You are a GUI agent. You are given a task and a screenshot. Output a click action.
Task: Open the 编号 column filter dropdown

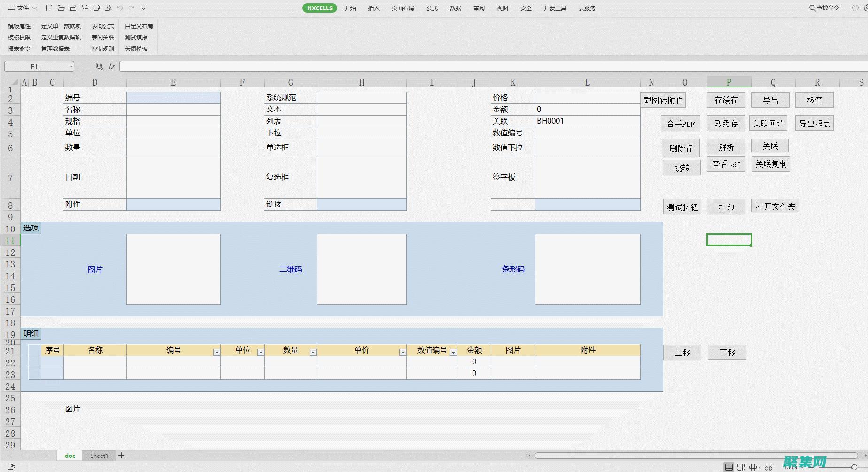click(217, 352)
